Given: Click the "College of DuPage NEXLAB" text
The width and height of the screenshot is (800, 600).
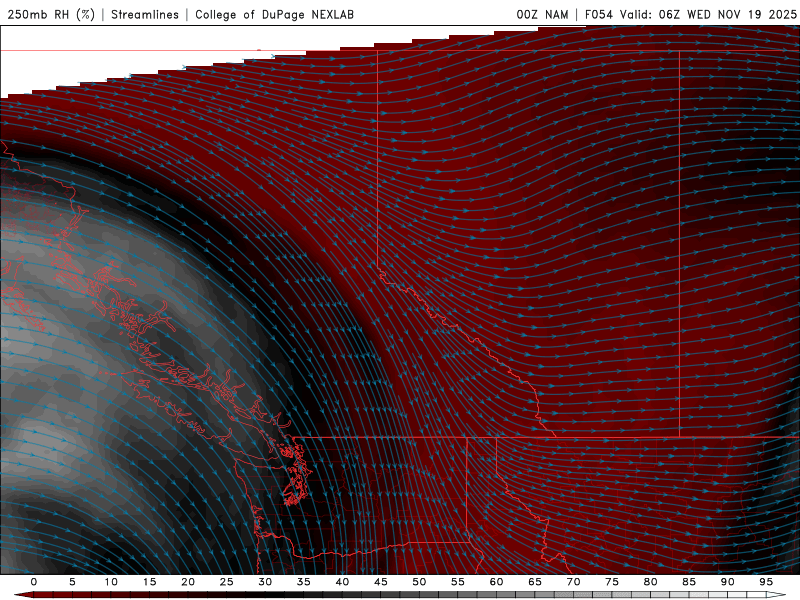Looking at the screenshot, I should [x=274, y=14].
